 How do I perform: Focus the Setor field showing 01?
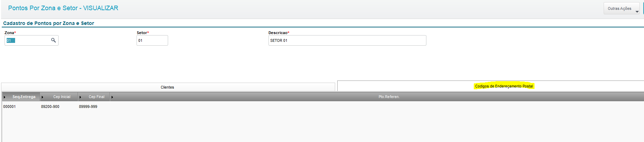click(152, 40)
